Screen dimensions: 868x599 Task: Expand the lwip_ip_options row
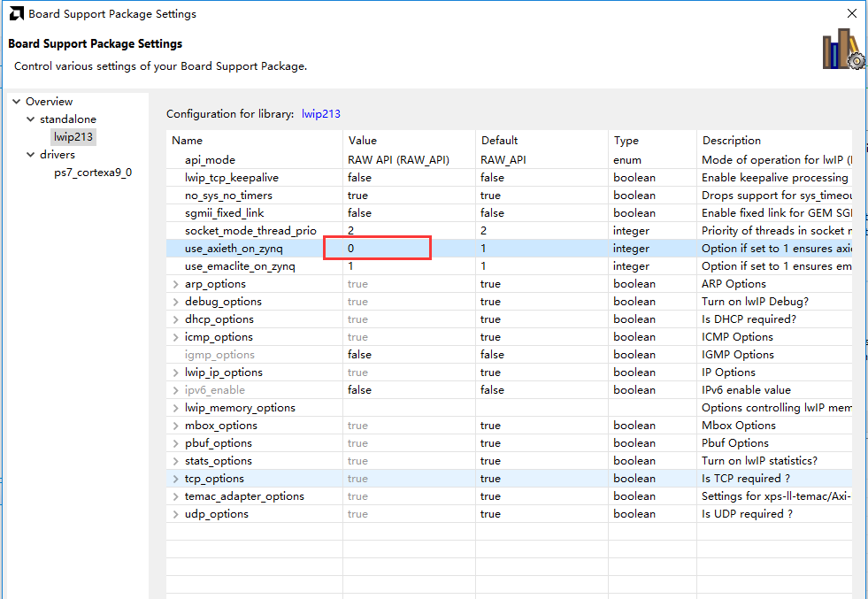tap(175, 372)
